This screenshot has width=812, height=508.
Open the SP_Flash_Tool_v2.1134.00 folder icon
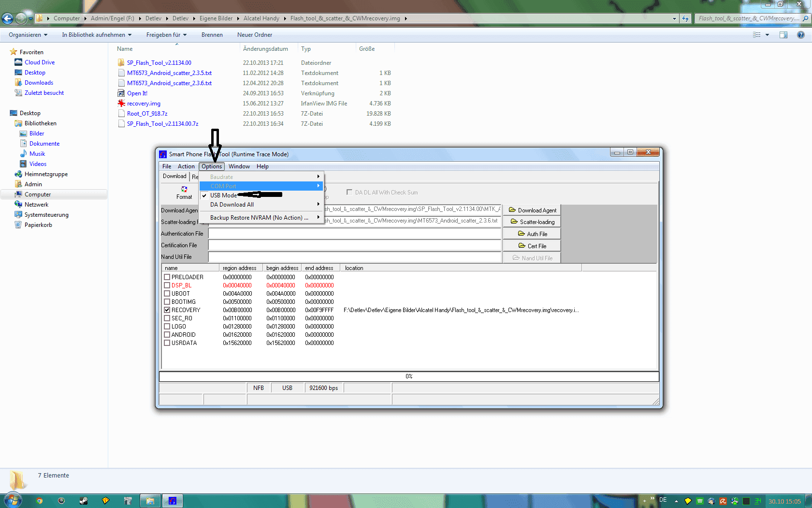[121, 63]
